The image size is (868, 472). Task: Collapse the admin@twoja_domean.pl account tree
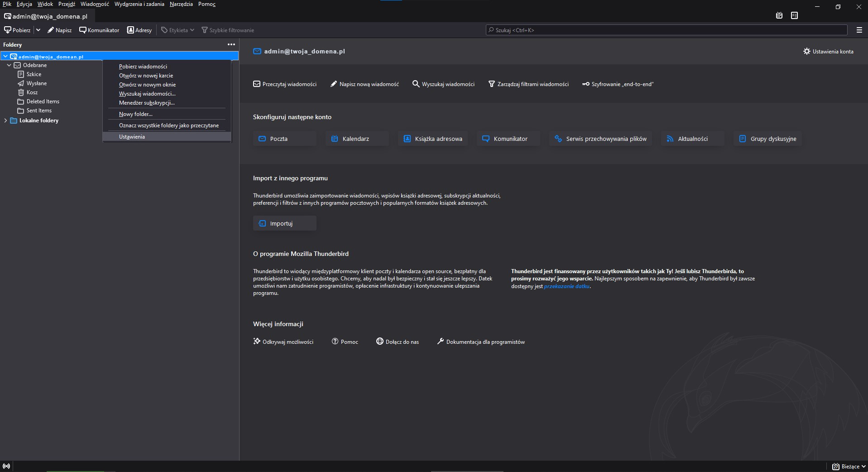[x=5, y=57]
